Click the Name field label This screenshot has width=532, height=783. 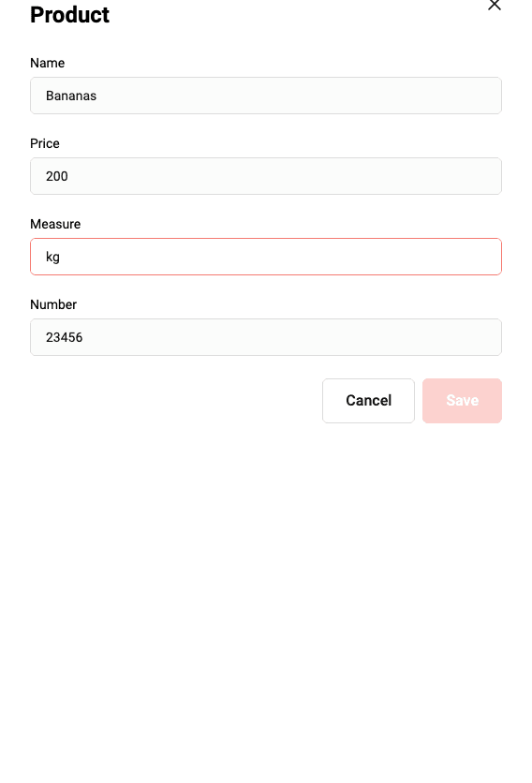48,63
